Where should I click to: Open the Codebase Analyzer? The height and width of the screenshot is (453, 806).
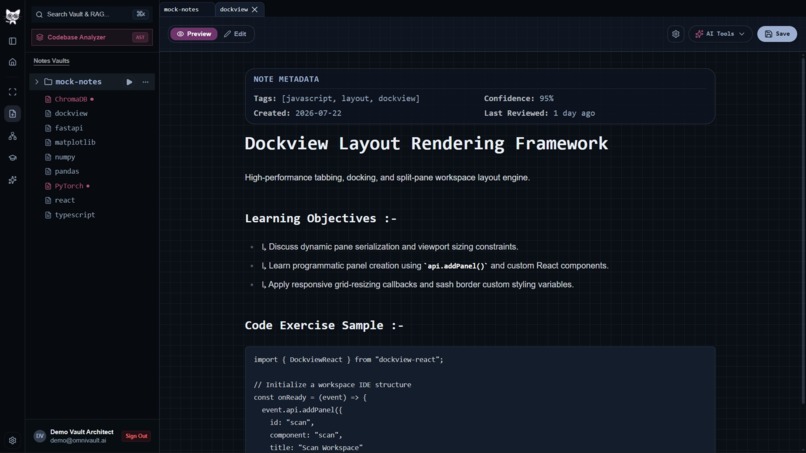[x=92, y=38]
